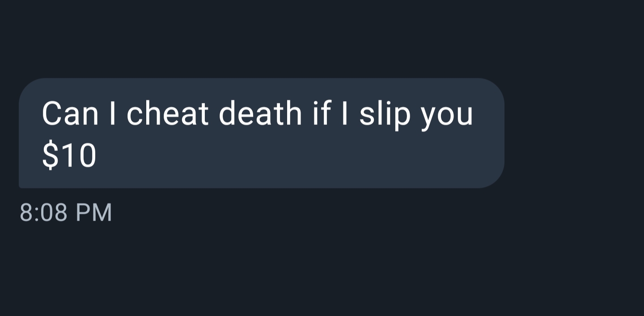Click the "$10" amount in the message
Viewport: 644px width, 316px height.
click(x=69, y=156)
